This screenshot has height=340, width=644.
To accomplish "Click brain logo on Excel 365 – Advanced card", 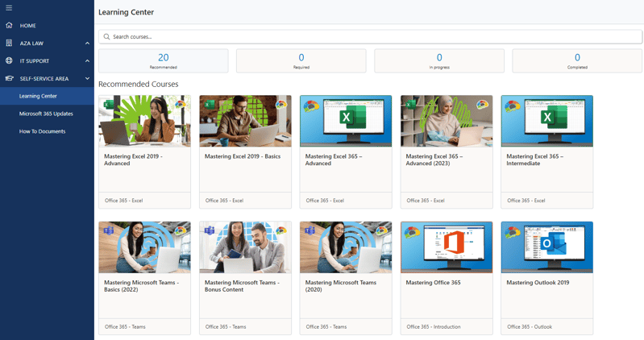I will coord(311,106).
